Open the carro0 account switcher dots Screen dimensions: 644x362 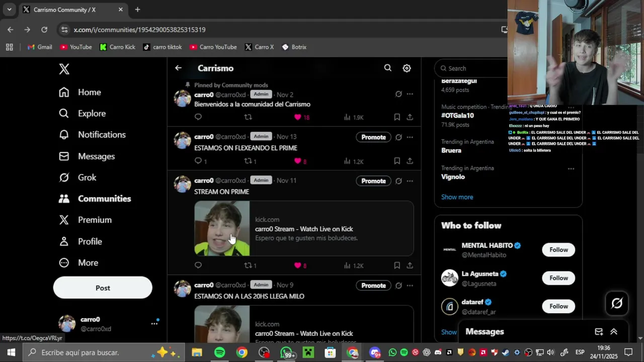pyautogui.click(x=154, y=323)
